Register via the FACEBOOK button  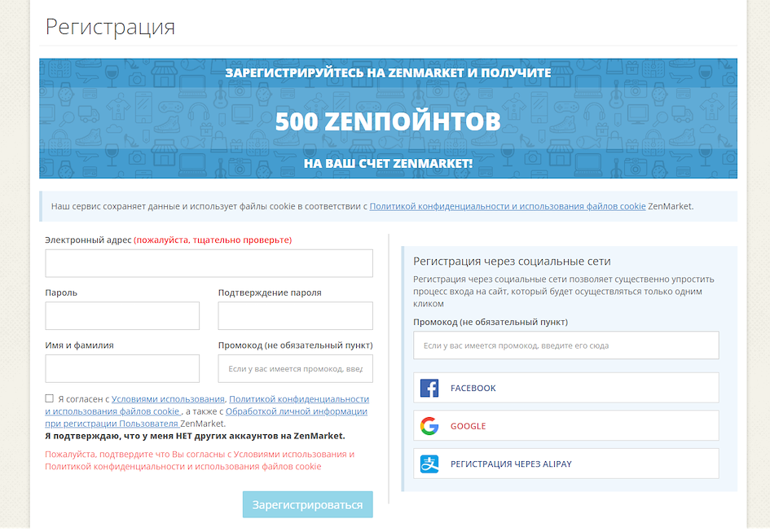[565, 388]
